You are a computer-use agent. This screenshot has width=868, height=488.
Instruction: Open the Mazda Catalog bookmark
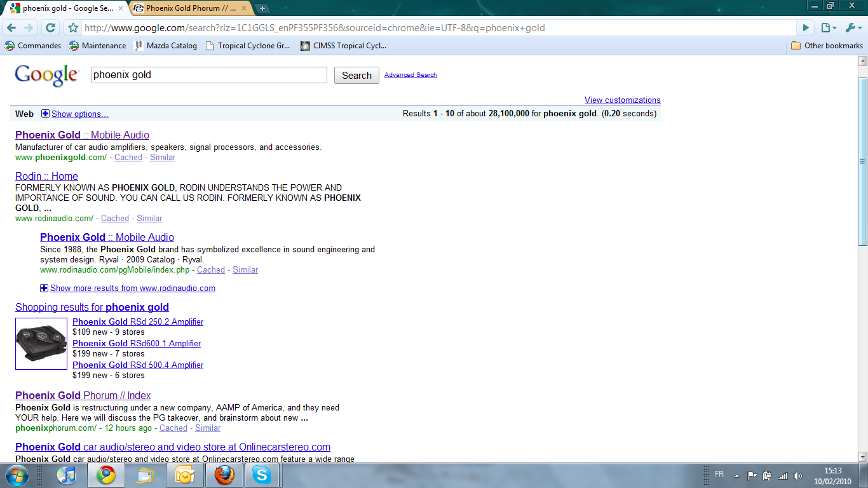click(165, 46)
